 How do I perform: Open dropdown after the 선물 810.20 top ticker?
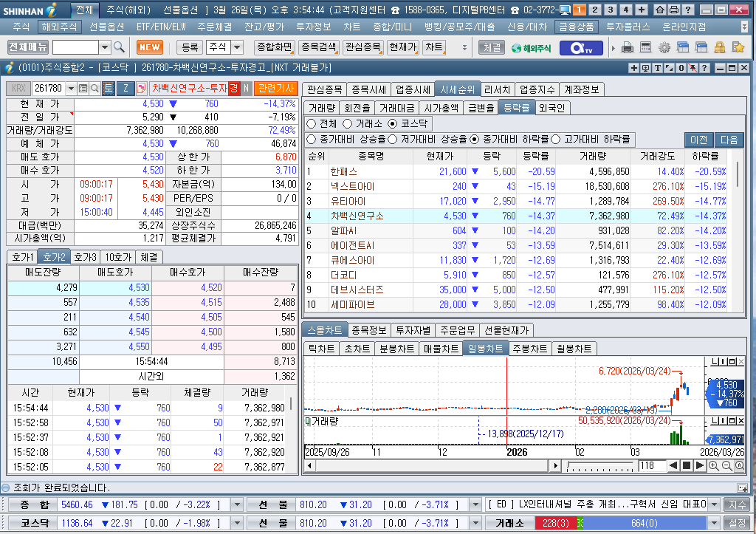click(475, 504)
